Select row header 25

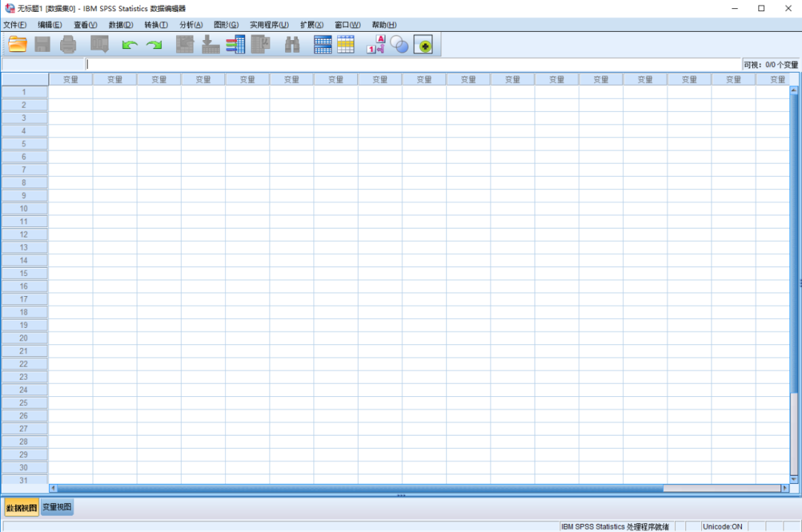click(x=24, y=403)
